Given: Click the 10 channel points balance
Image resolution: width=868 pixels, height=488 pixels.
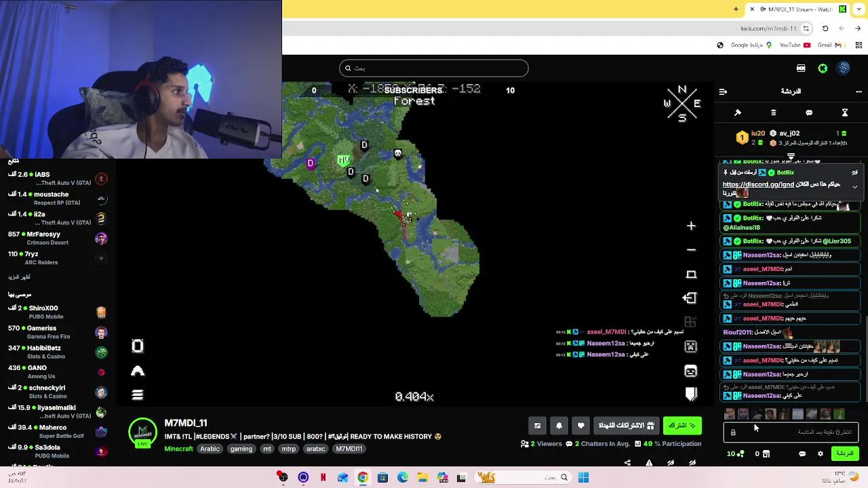Looking at the screenshot, I should tap(736, 454).
